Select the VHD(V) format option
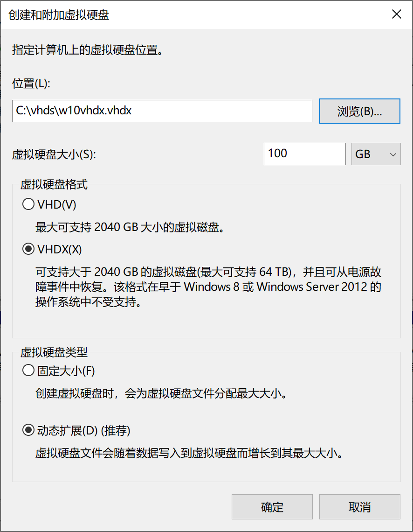 click(28, 204)
